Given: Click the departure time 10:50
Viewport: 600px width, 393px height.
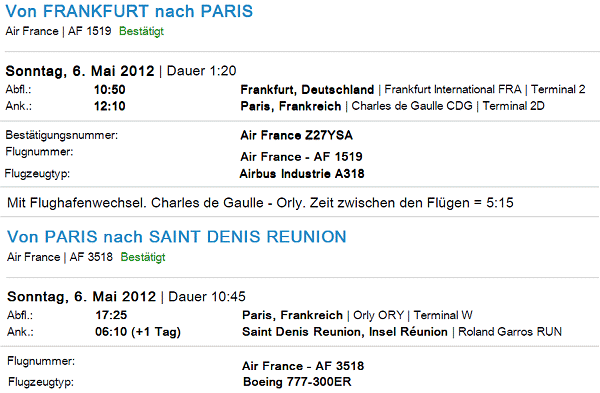Looking at the screenshot, I should [x=110, y=90].
